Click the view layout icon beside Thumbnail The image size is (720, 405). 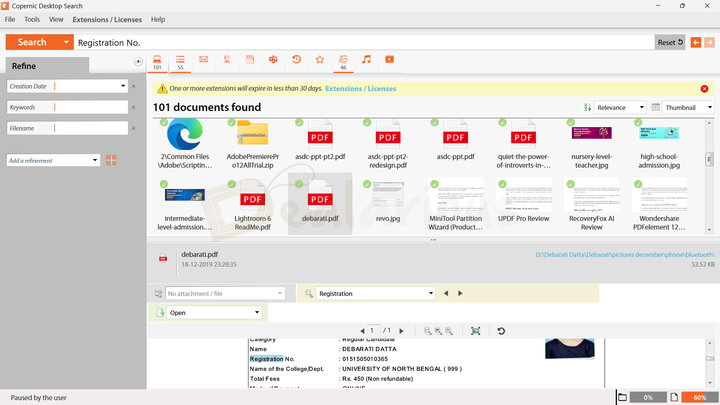(x=656, y=107)
